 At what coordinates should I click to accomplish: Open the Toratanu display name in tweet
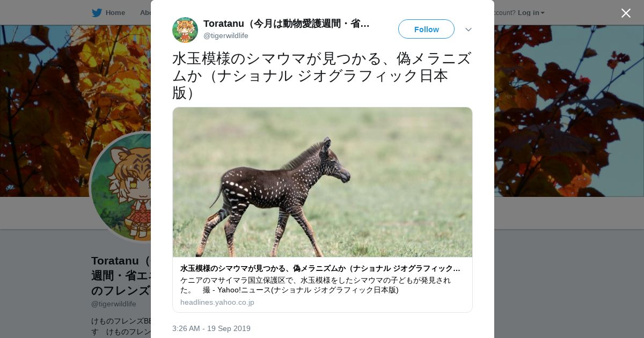[287, 24]
